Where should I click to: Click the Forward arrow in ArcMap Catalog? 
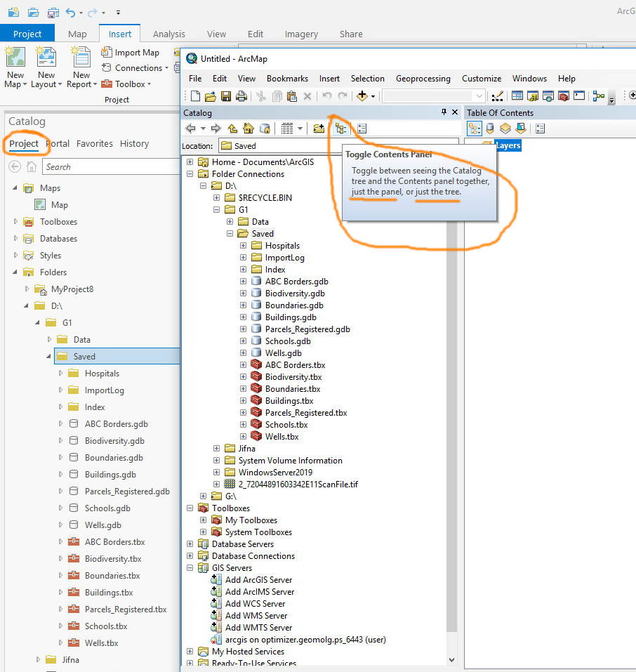coord(216,128)
